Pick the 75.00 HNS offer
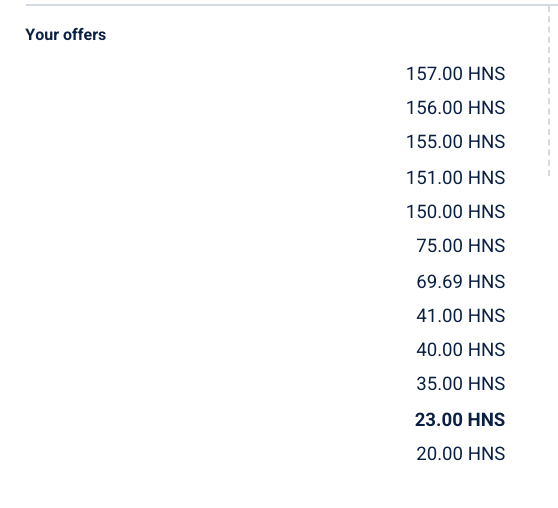The height and width of the screenshot is (508, 558). pyautogui.click(x=461, y=246)
